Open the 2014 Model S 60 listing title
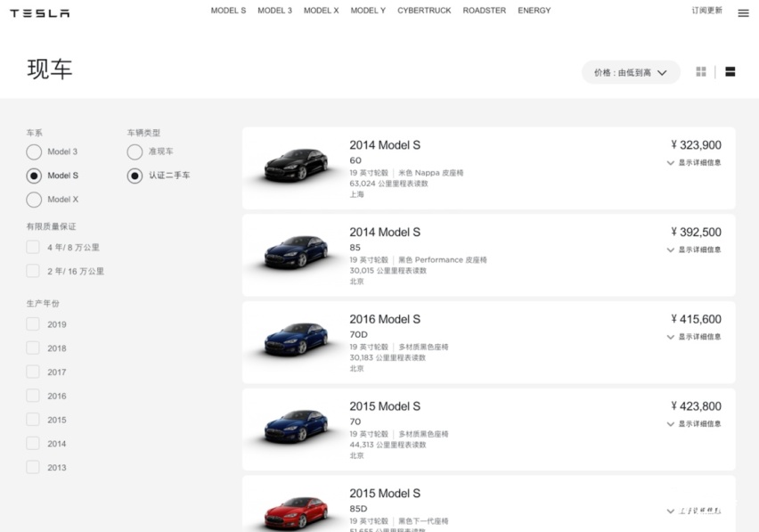The image size is (759, 532). (x=385, y=145)
